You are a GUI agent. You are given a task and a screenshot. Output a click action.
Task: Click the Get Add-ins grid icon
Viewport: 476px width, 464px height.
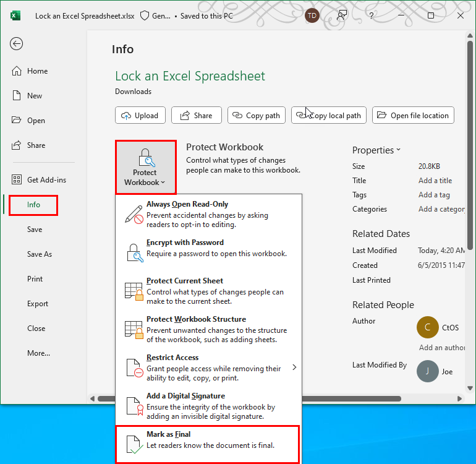pos(17,179)
